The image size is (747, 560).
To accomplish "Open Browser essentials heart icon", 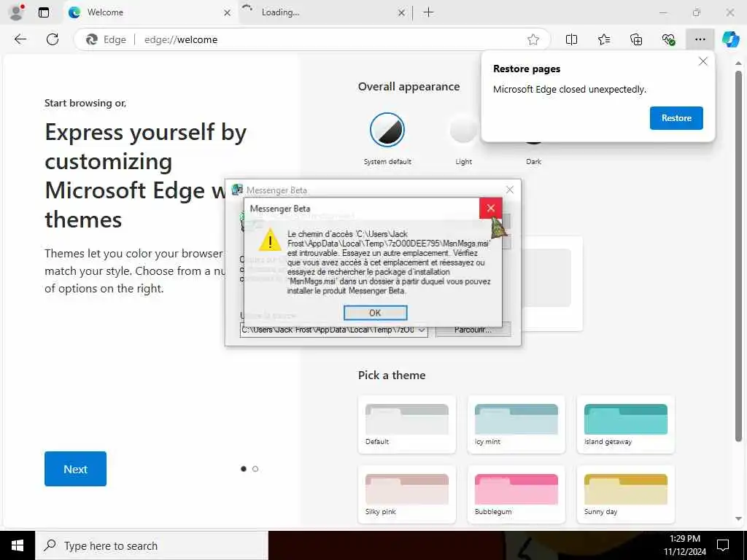I will [x=668, y=39].
